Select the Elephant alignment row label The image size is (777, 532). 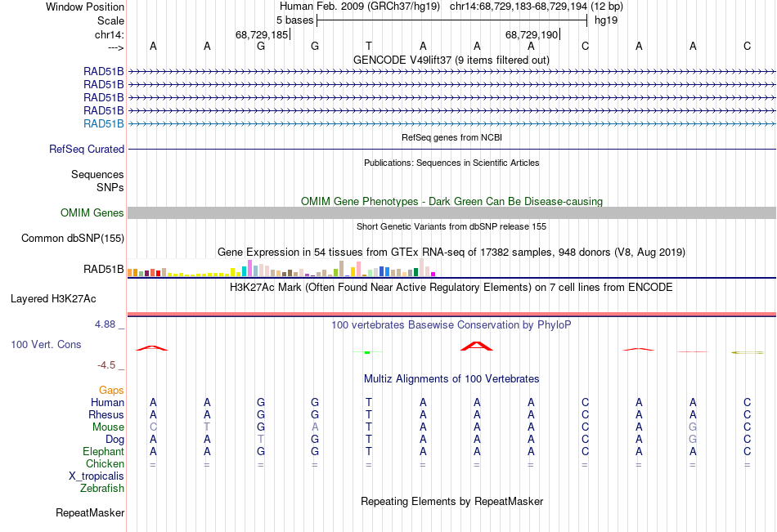click(x=103, y=451)
